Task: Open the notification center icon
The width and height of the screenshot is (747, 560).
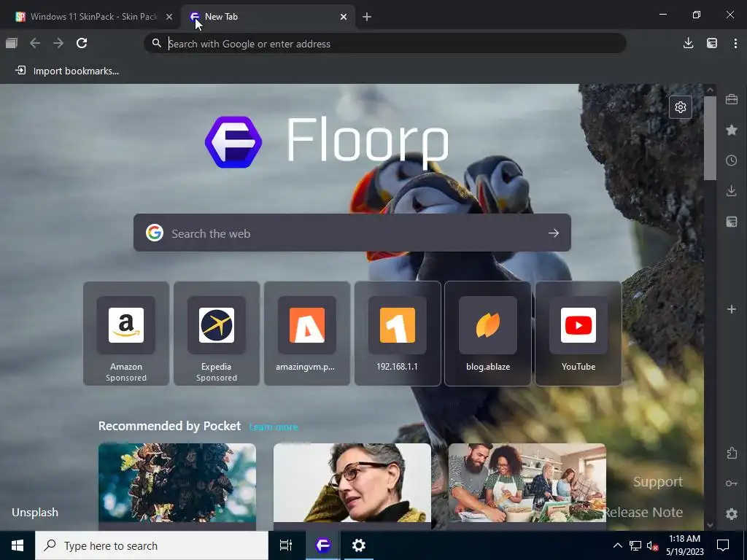Action: point(723,545)
